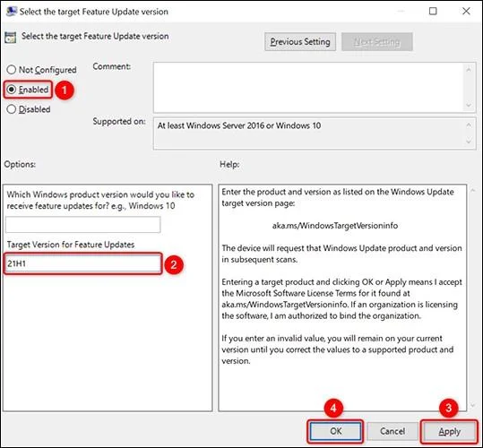
Task: Click the Target Version field containing 21H1
Action: pos(82,263)
